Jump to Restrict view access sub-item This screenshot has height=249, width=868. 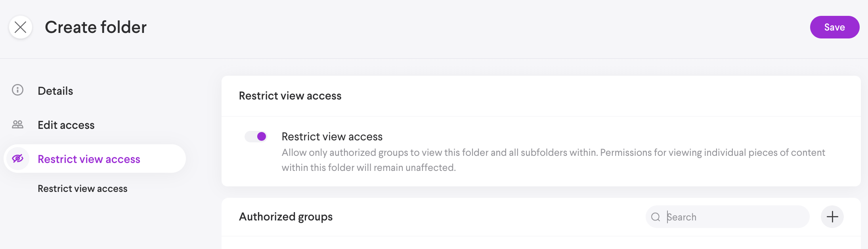coord(82,189)
